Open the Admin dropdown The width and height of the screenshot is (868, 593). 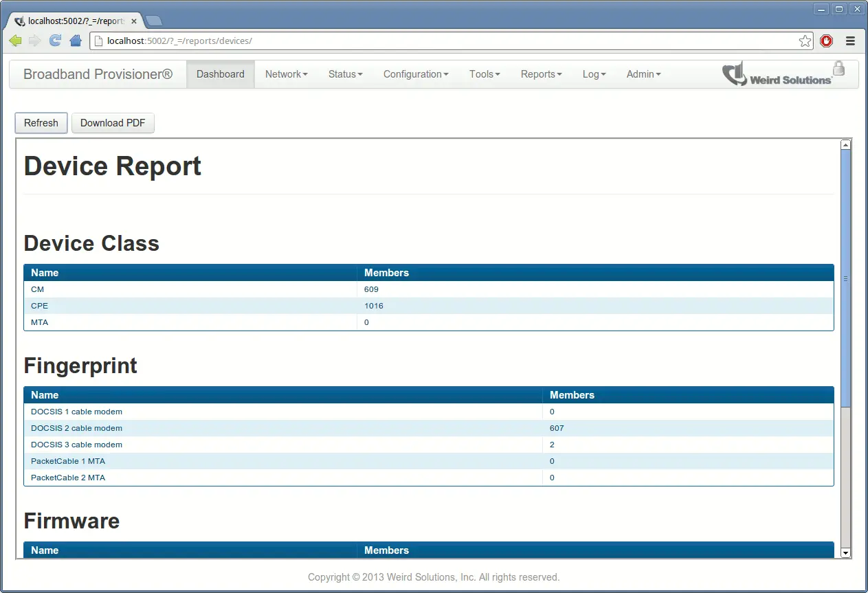pos(643,74)
